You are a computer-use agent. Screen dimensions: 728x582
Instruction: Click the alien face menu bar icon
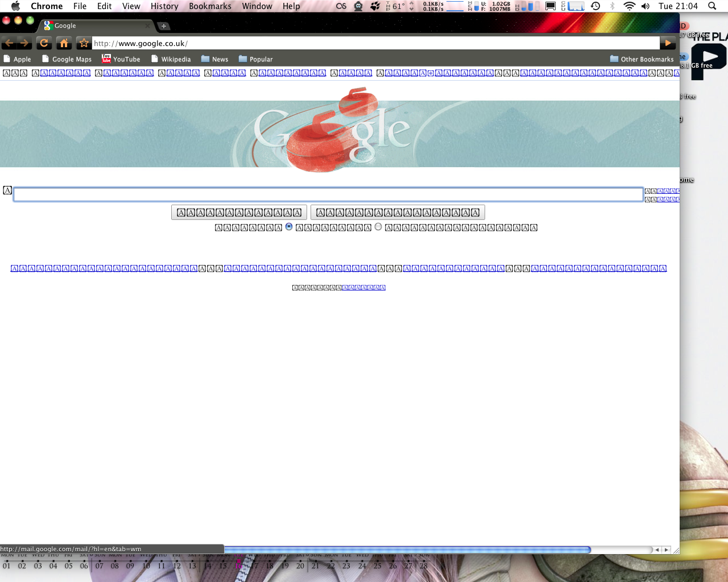358,6
